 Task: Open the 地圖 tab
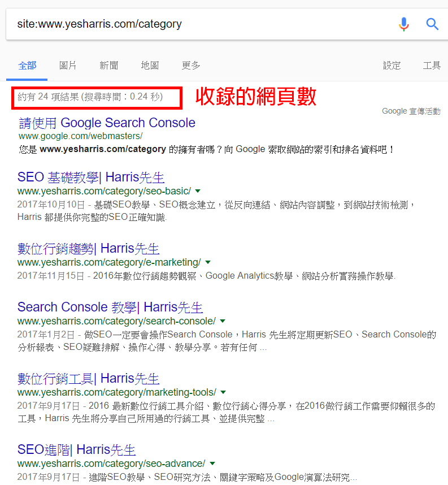click(150, 66)
